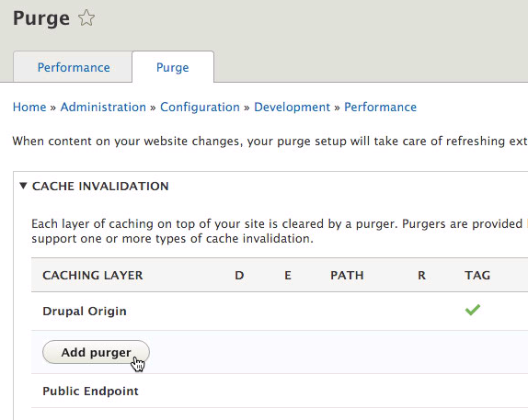Click the CACHE INVALIDATION heading
Image resolution: width=528 pixels, height=420 pixels.
pyautogui.click(x=100, y=187)
